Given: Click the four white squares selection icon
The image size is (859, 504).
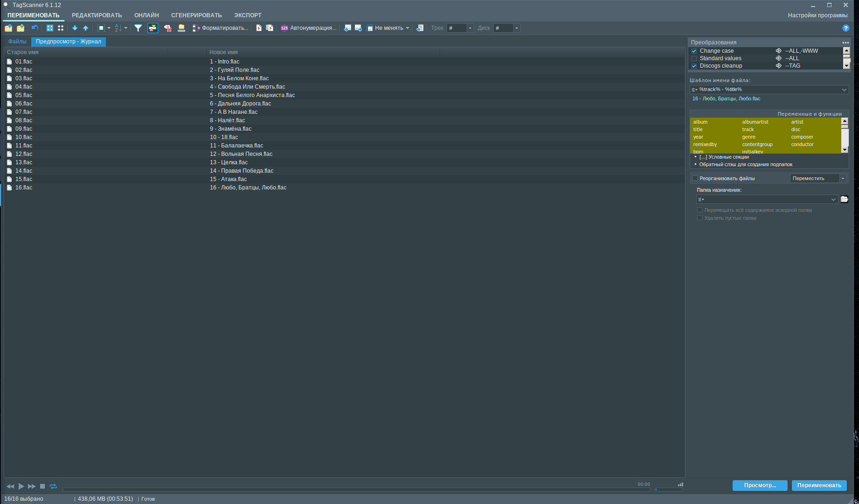Looking at the screenshot, I should tap(61, 28).
